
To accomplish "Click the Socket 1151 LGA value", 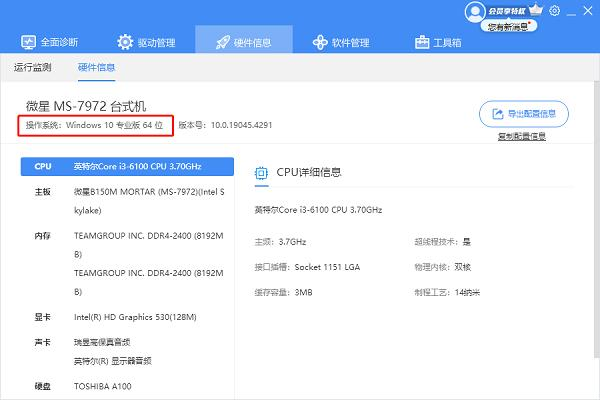I will [327, 267].
